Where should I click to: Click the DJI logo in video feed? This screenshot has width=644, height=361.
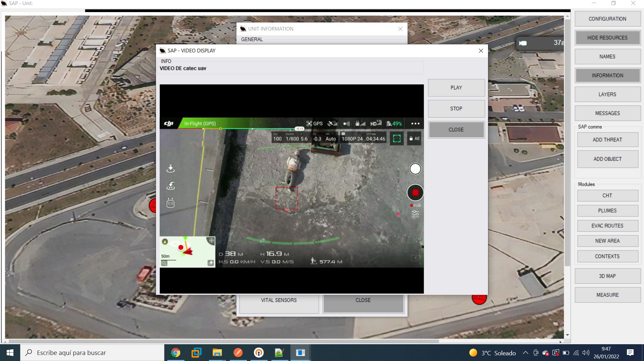point(169,124)
